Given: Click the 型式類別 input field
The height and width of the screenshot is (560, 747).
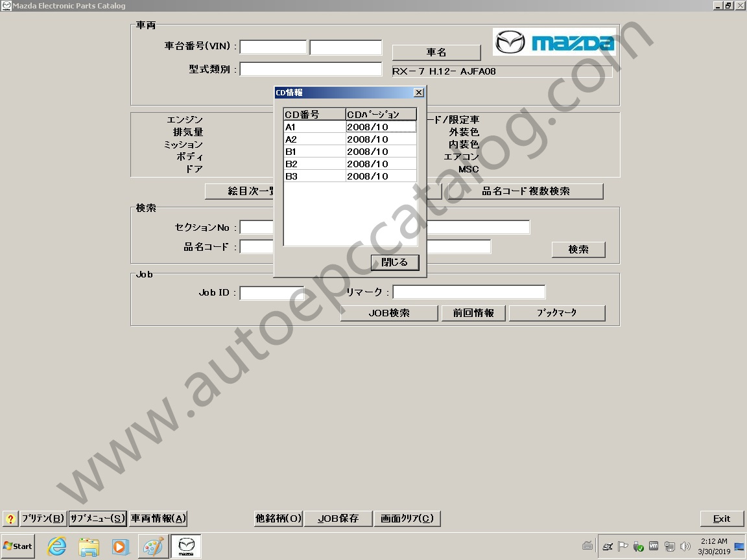Looking at the screenshot, I should point(311,69).
